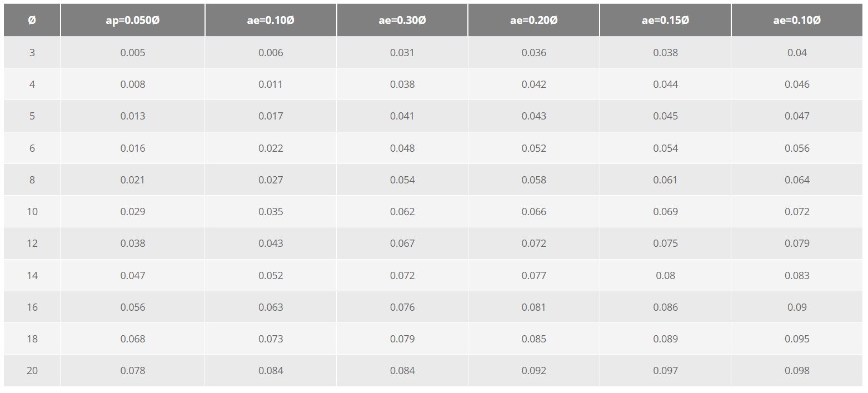Click the 0.04 value in diameter 3 row
Screen dimensions: 868x393
(x=797, y=53)
